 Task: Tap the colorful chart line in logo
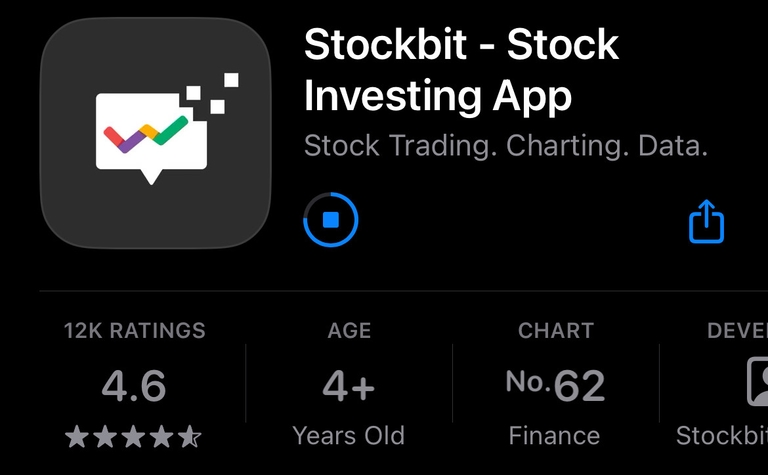[146, 134]
